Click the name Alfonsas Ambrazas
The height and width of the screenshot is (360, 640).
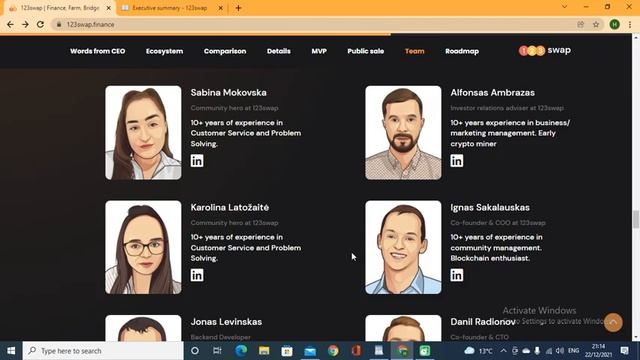coord(493,93)
